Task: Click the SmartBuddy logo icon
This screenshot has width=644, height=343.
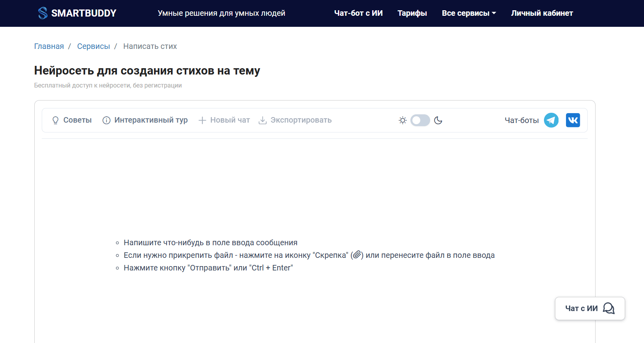Action: 43,13
